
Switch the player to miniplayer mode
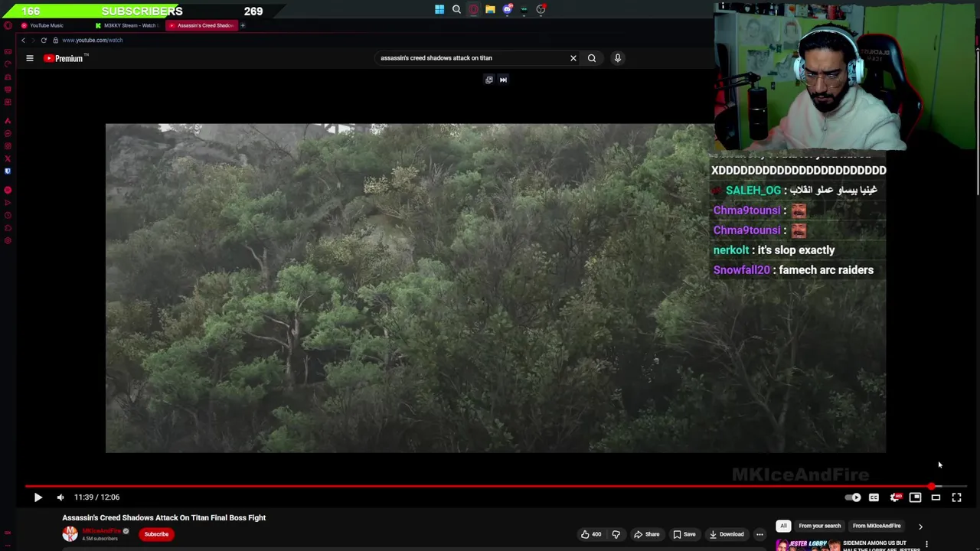[915, 497]
